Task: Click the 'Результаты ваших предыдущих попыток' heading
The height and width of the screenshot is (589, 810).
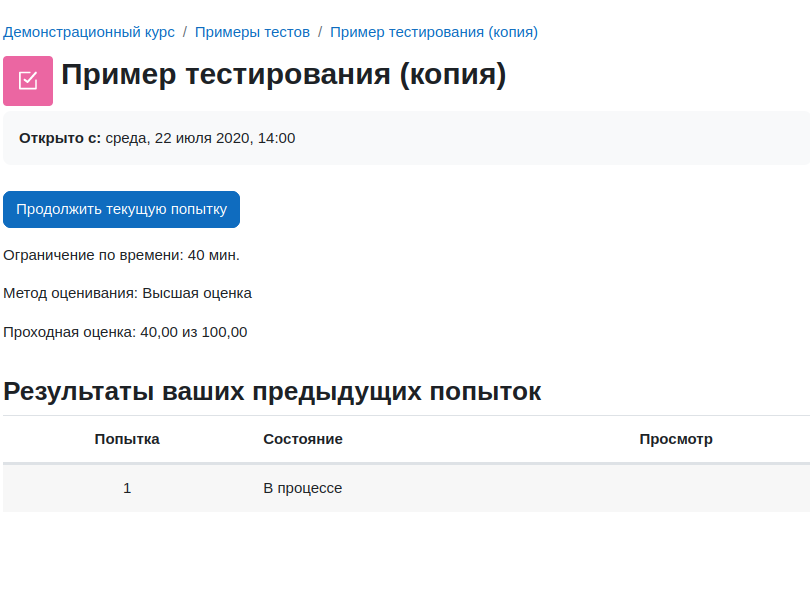Action: 272,391
